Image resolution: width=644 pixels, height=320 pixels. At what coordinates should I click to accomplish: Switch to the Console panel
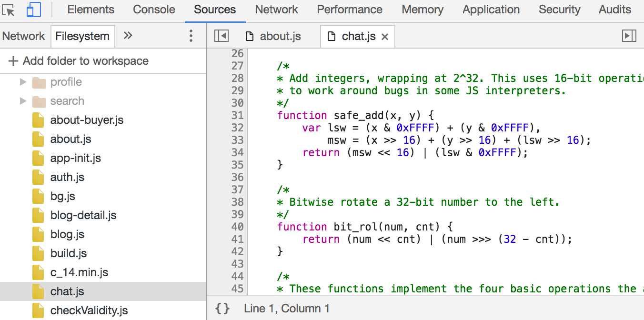154,10
